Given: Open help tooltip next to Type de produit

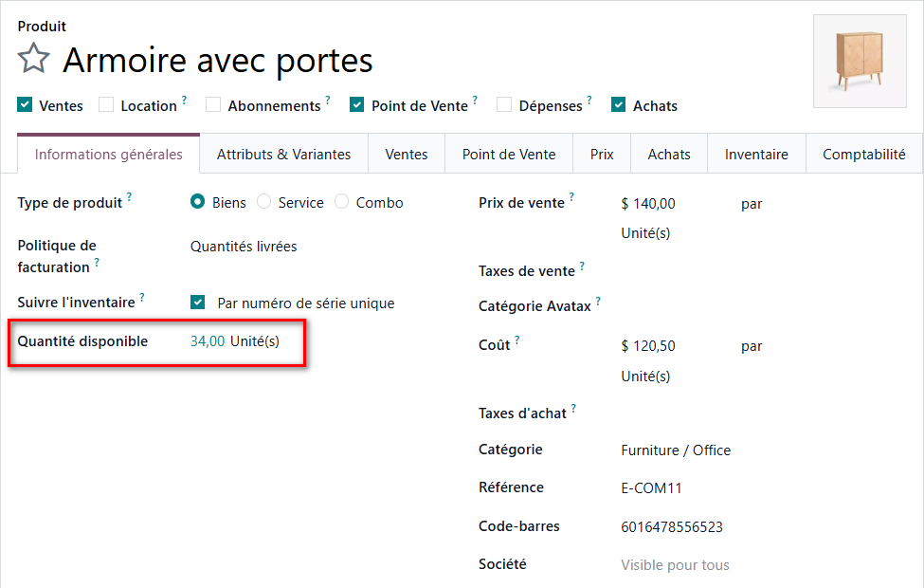Looking at the screenshot, I should tap(130, 197).
